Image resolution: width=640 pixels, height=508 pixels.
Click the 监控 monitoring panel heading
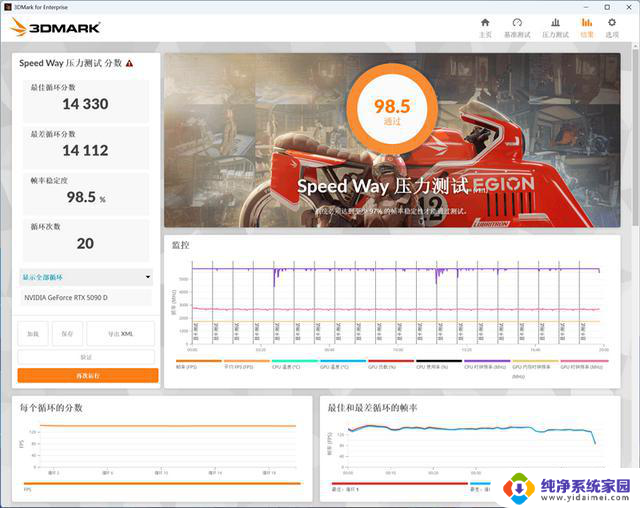pos(180,245)
